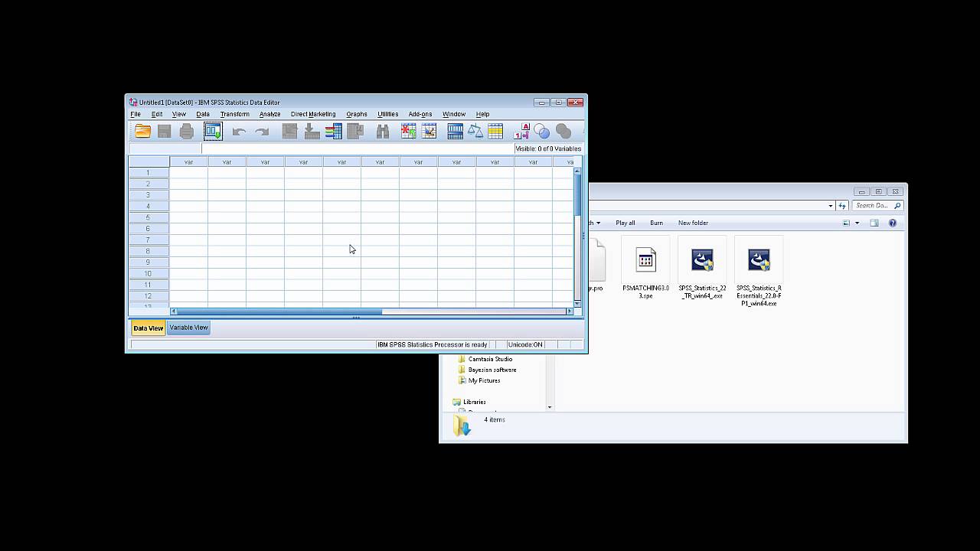Screen dimensions: 980x551
Task: Click the cell value entry field above grid
Action: [x=358, y=148]
